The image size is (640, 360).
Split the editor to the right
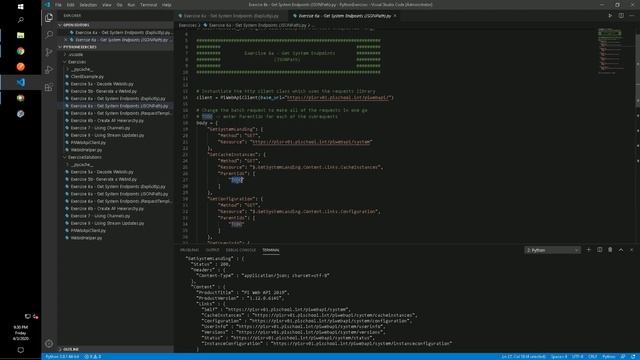click(621, 16)
